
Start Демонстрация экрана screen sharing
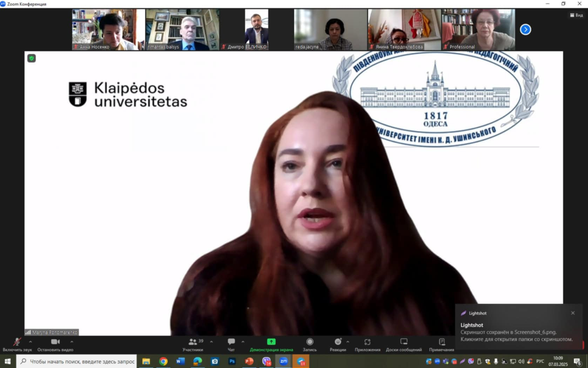271,344
